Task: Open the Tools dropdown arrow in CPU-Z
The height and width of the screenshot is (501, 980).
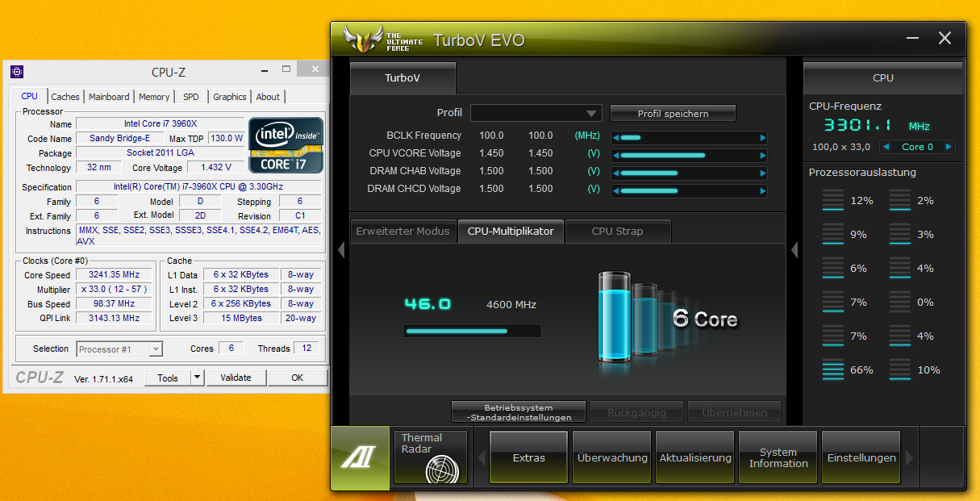Action: (x=197, y=378)
